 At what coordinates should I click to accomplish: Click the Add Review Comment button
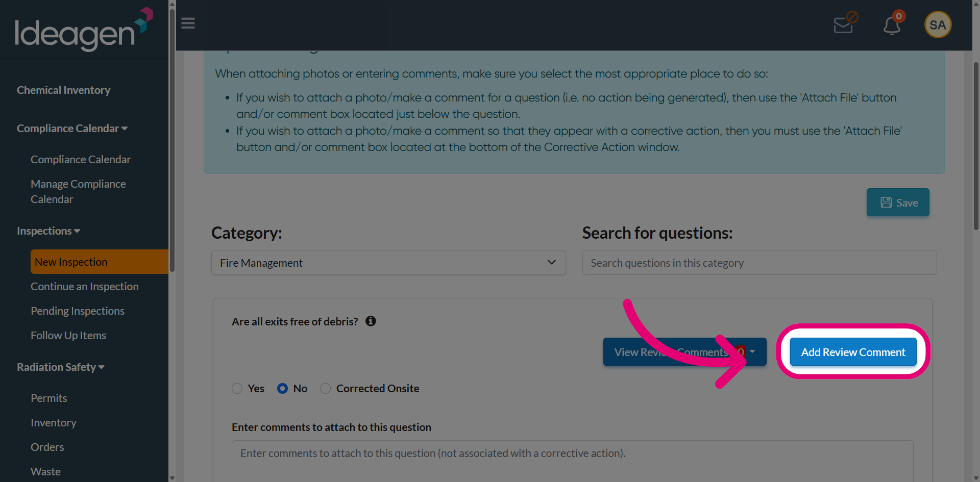(853, 352)
